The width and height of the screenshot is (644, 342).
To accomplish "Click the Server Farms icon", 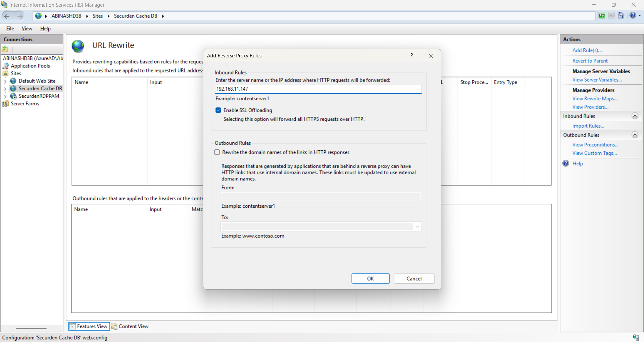I will 6,104.
